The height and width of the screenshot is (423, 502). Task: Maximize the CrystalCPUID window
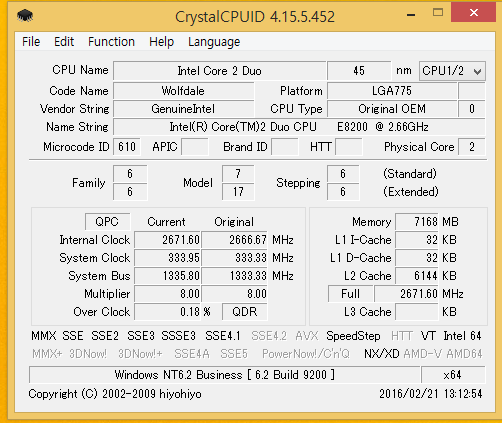tap(438, 13)
